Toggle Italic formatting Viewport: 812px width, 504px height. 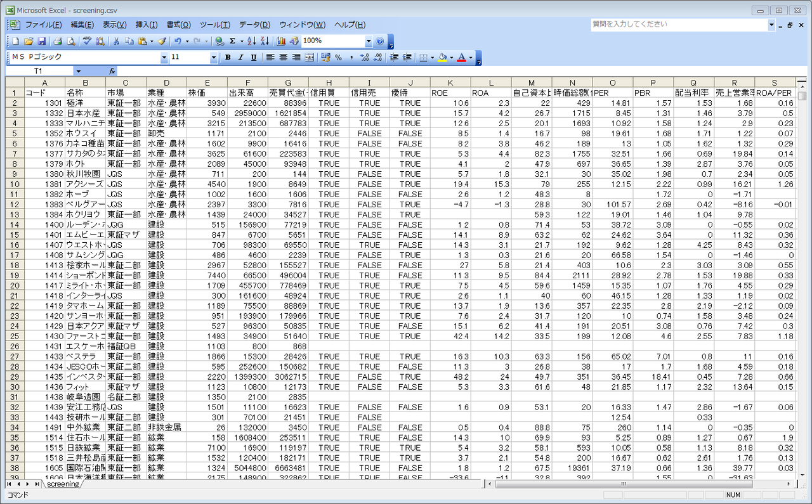tap(241, 58)
